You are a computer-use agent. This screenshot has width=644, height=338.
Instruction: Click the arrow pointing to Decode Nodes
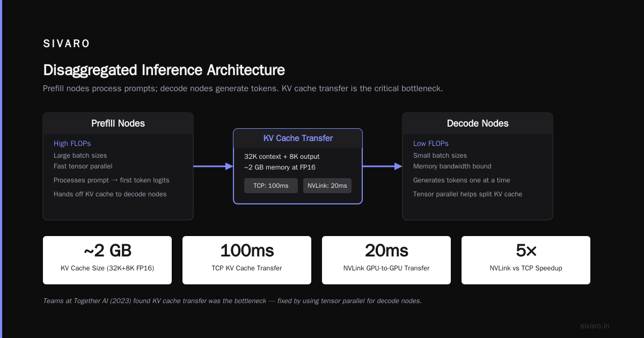(382, 166)
